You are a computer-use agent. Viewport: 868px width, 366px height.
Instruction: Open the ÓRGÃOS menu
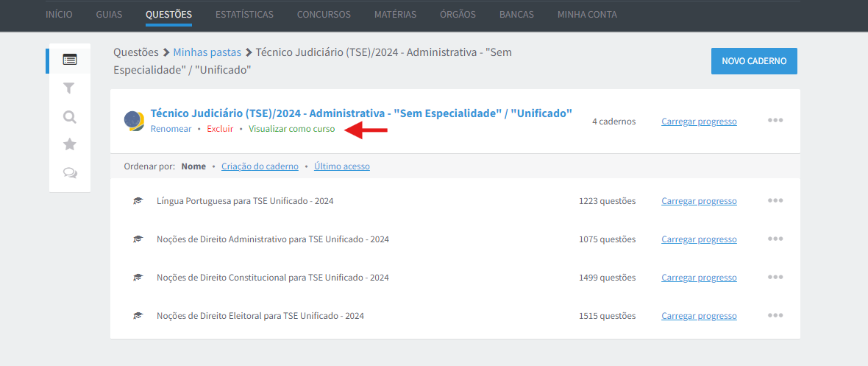click(458, 15)
